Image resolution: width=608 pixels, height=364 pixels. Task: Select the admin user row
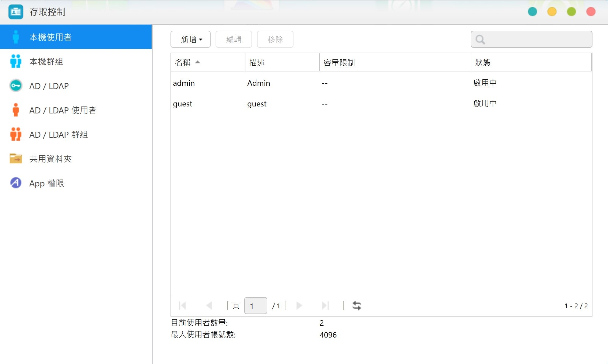381,83
